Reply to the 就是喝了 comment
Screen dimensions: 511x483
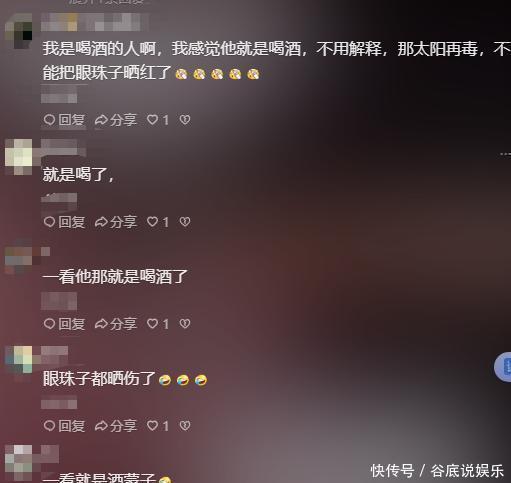tap(64, 222)
